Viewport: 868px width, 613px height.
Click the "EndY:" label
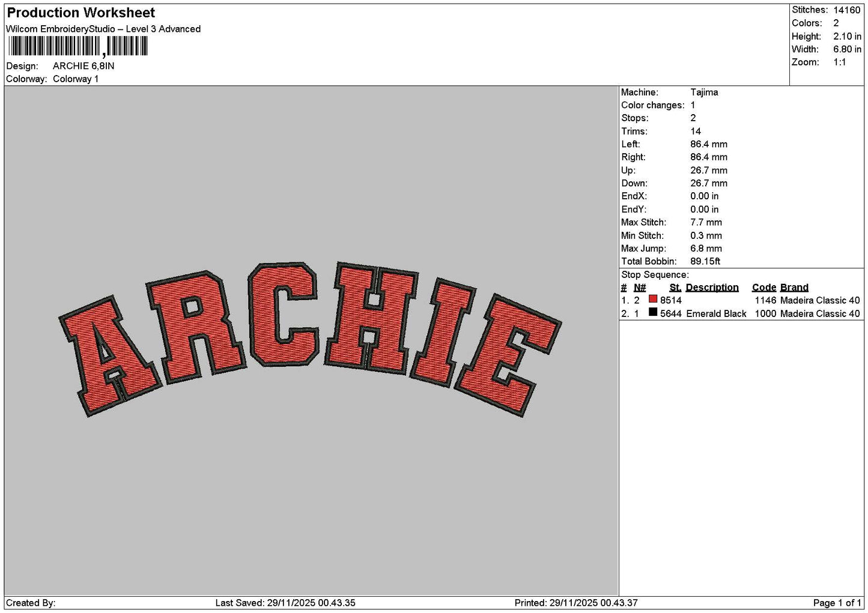tap(634, 210)
